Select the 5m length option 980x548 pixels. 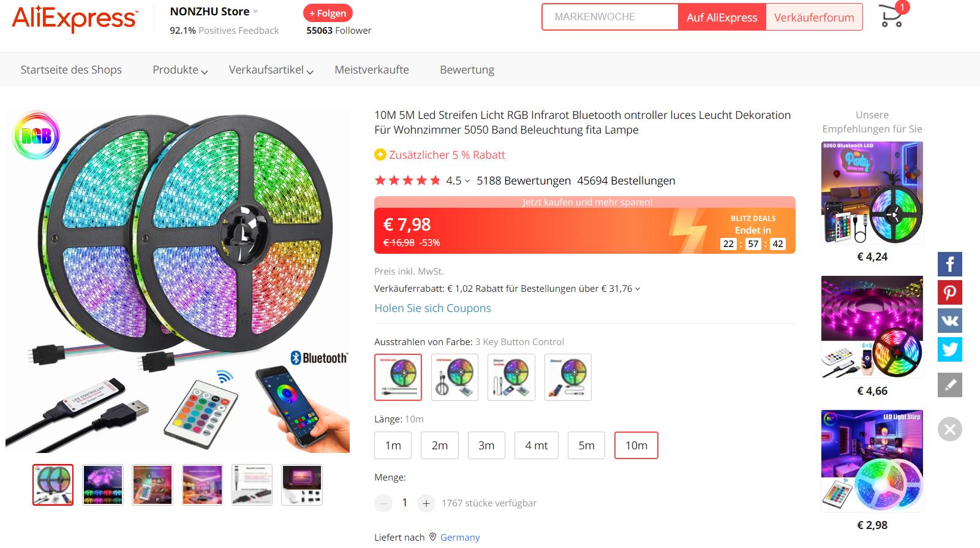(x=586, y=446)
